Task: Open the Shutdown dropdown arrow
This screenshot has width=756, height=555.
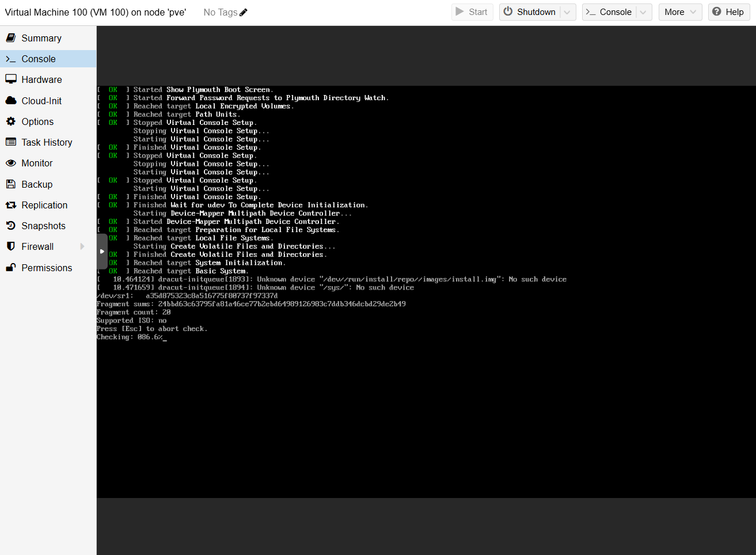Action: (568, 12)
